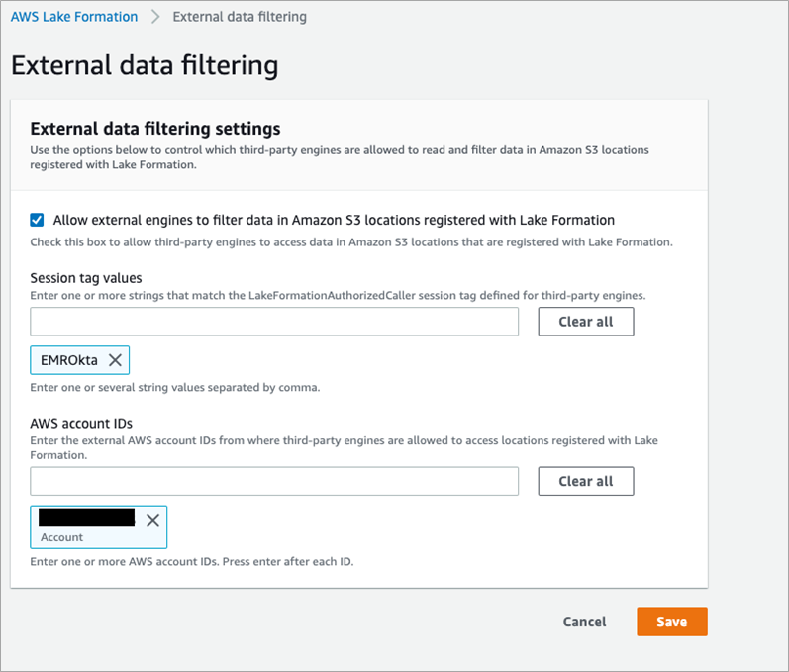Focus the Session tag values input
Image resolution: width=789 pixels, height=672 pixels.
coord(274,322)
